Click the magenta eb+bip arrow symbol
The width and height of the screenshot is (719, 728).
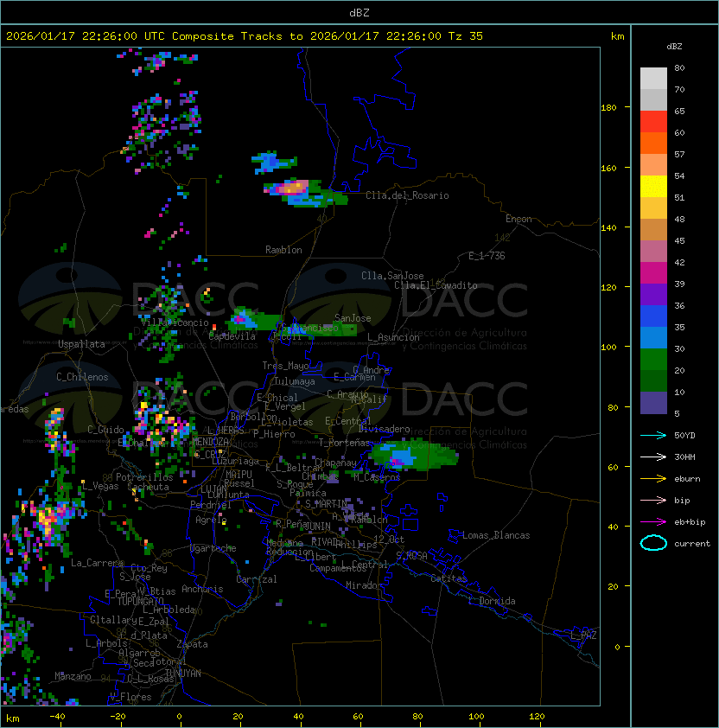pos(653,522)
